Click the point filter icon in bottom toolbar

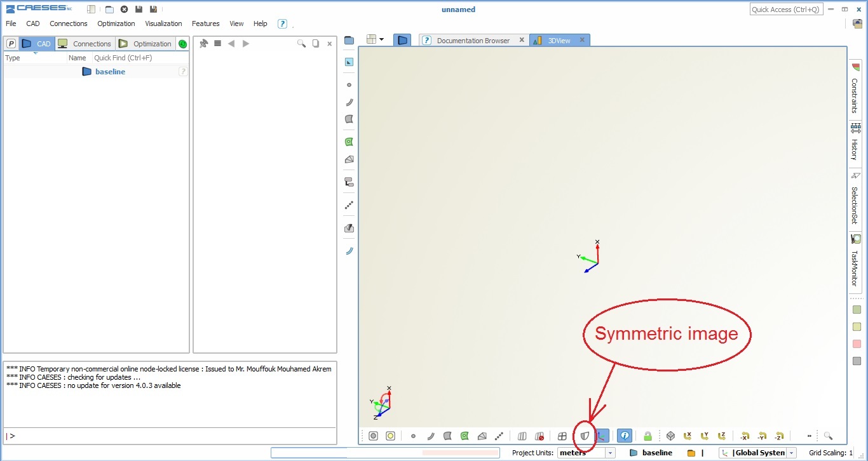413,436
